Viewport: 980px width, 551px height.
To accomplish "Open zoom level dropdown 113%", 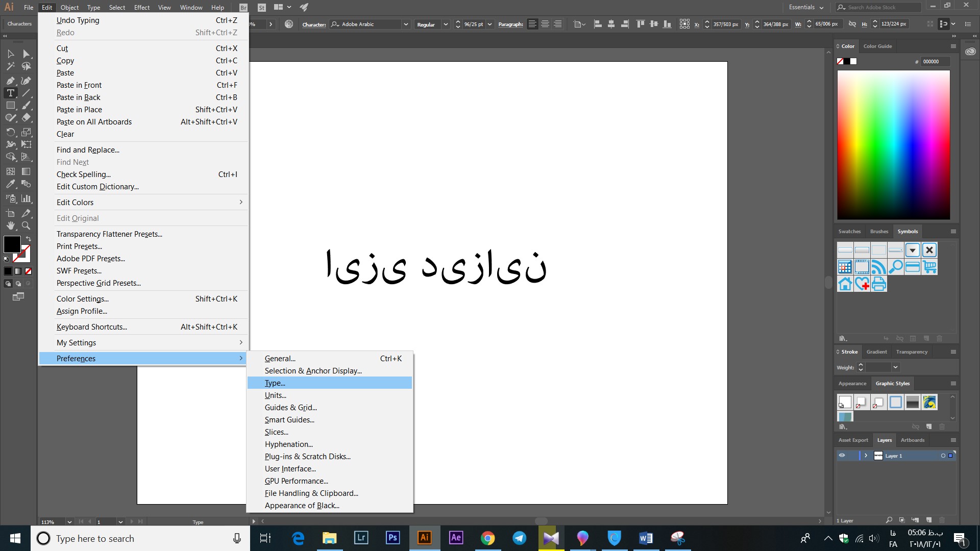I will (69, 522).
